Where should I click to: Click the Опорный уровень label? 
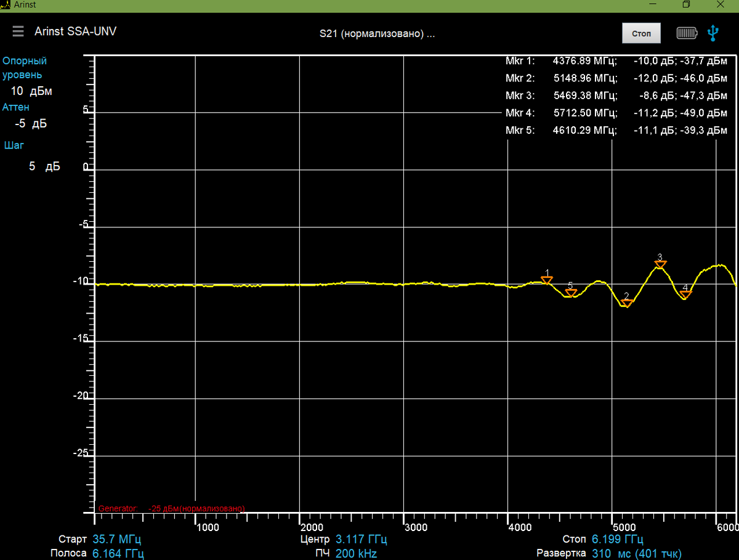tap(25, 68)
